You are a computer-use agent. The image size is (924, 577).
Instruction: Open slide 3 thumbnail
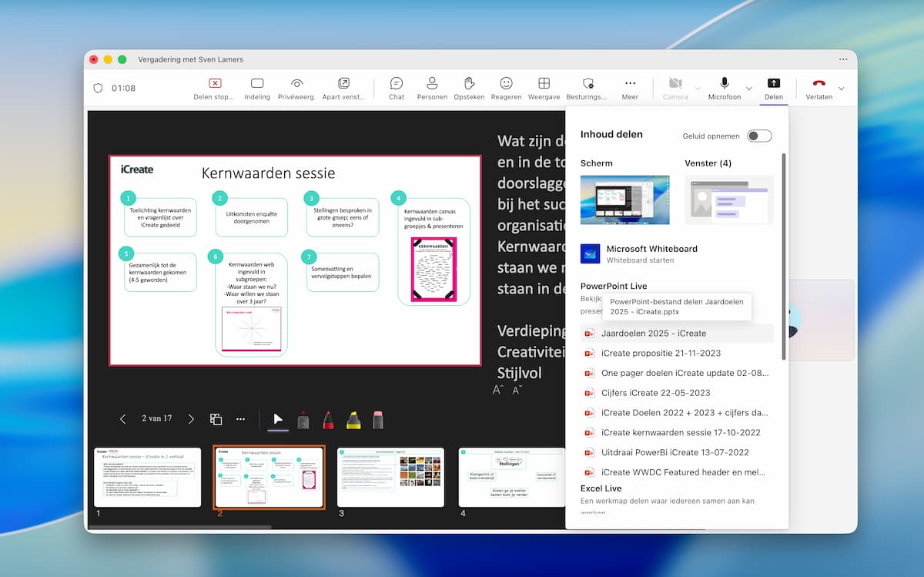[390, 477]
